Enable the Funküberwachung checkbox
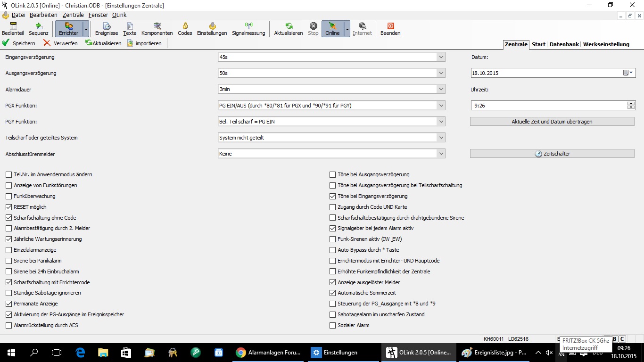Screen dimensions: 644x362 tap(9, 196)
